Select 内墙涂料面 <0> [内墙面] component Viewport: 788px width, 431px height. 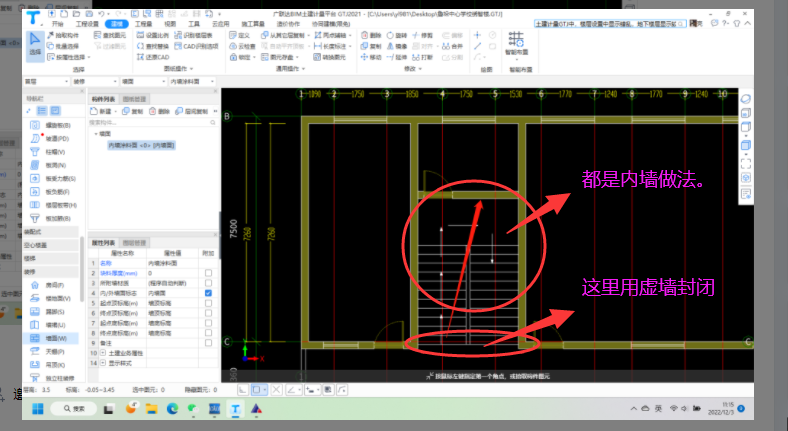141,145
